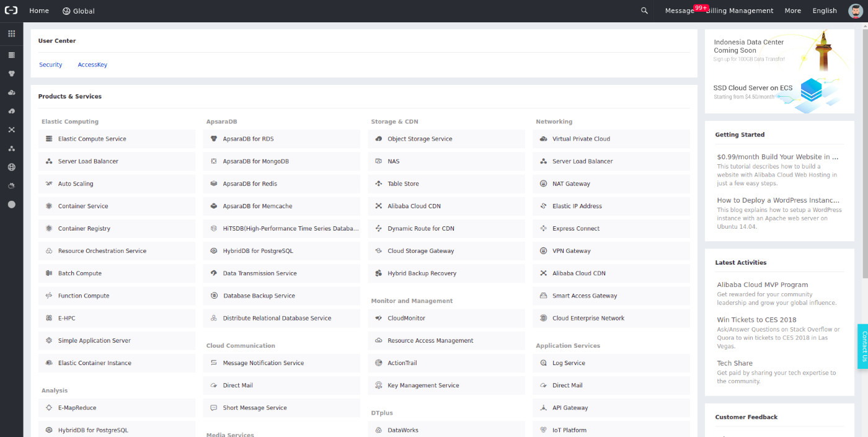
Task: Go to Home in the top navigation
Action: tap(38, 11)
